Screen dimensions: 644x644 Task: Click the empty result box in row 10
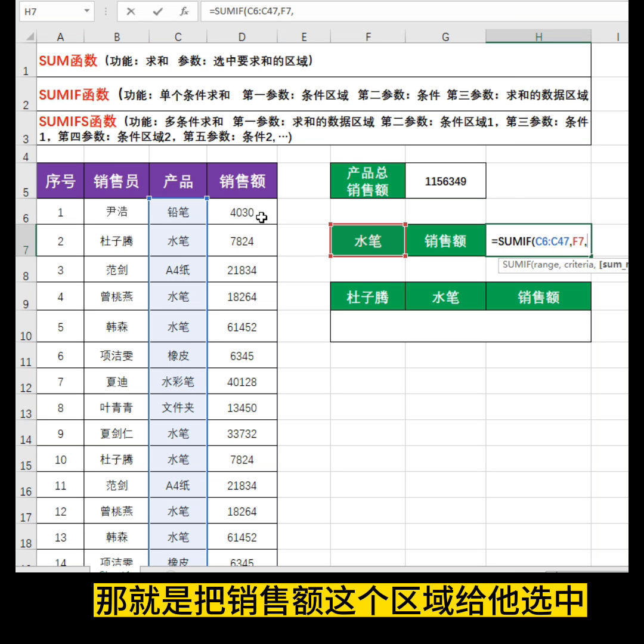461,326
